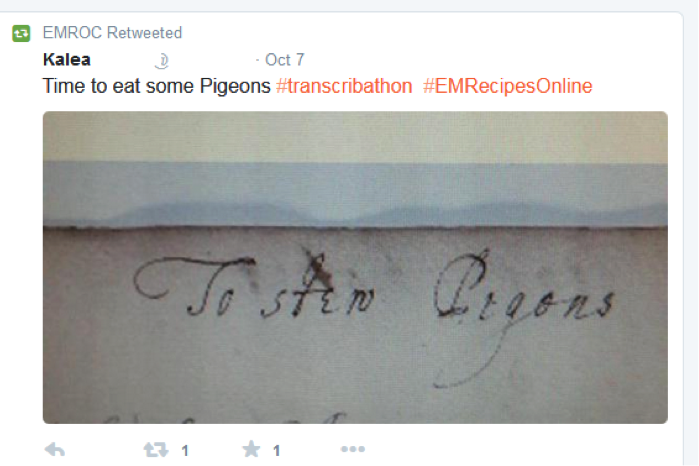Favorite the tweet with the star icon

click(x=251, y=449)
